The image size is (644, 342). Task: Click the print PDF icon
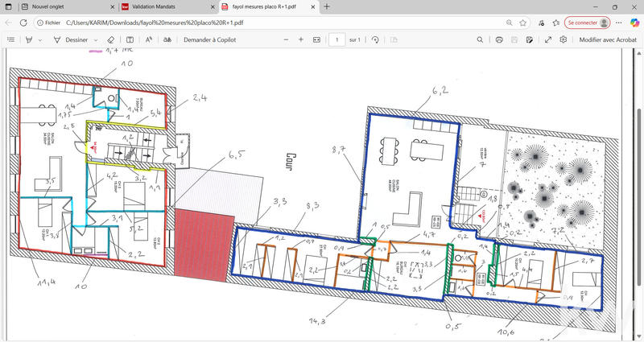(x=500, y=39)
